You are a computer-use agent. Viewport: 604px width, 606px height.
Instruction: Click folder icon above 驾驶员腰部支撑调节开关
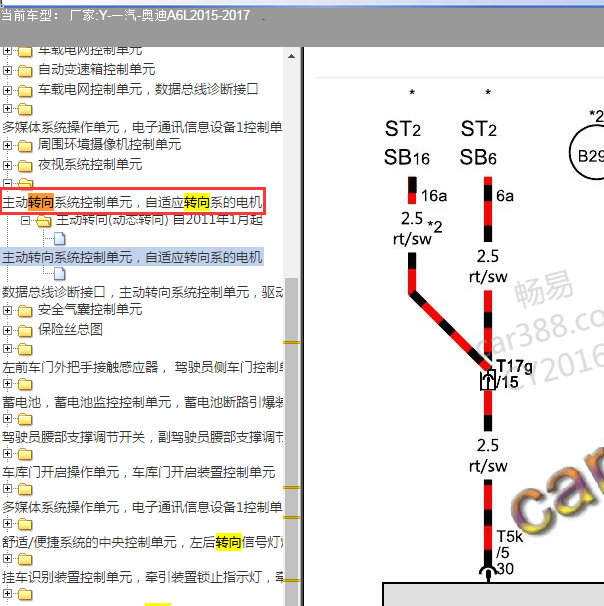tap(25, 419)
